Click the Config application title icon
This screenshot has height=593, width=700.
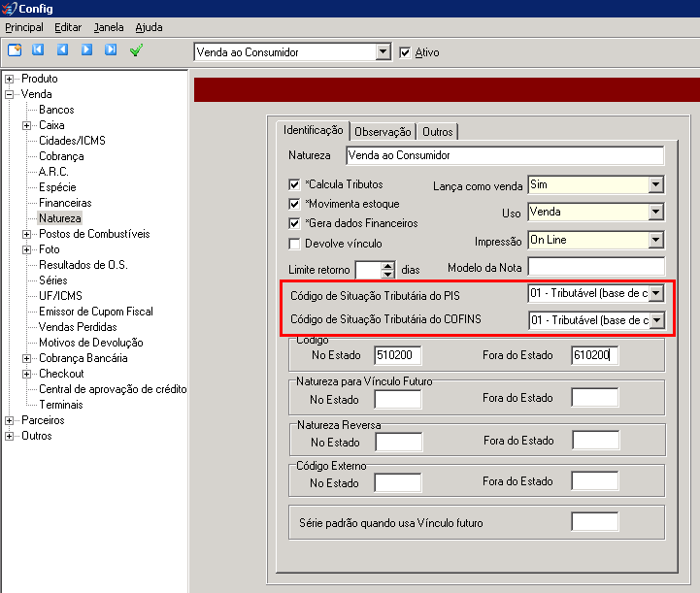tap(9, 8)
